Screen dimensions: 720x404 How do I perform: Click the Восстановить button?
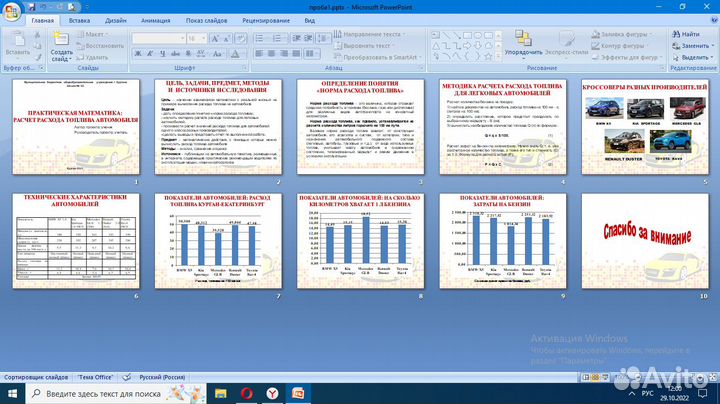click(100, 46)
